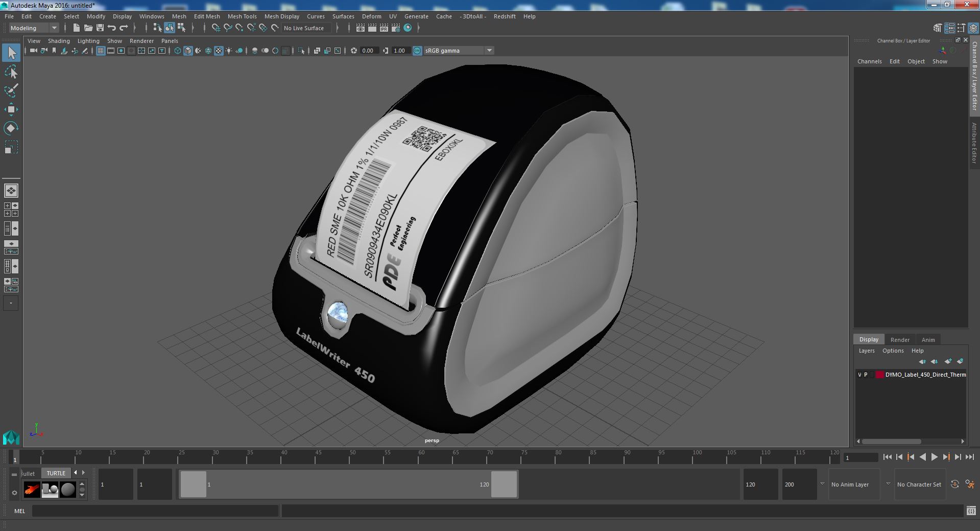The height and width of the screenshot is (531, 980).
Task: Open Render Settings
Action: [x=396, y=28]
